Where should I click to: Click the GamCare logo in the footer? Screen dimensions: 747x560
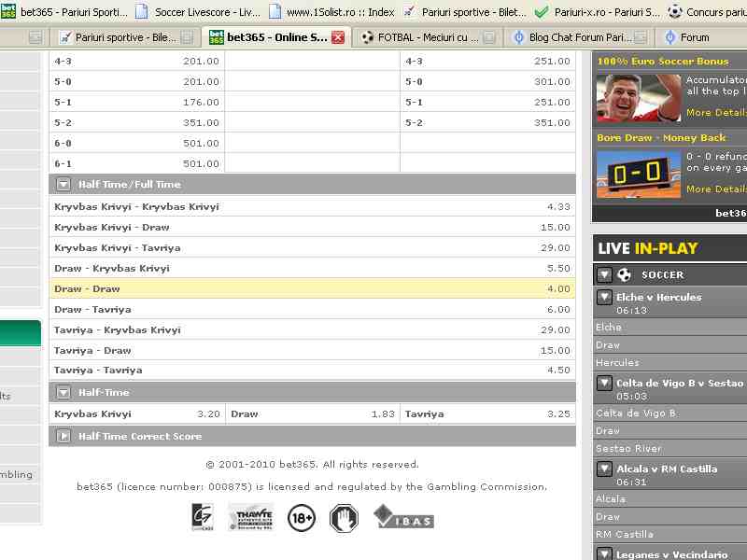(x=203, y=517)
